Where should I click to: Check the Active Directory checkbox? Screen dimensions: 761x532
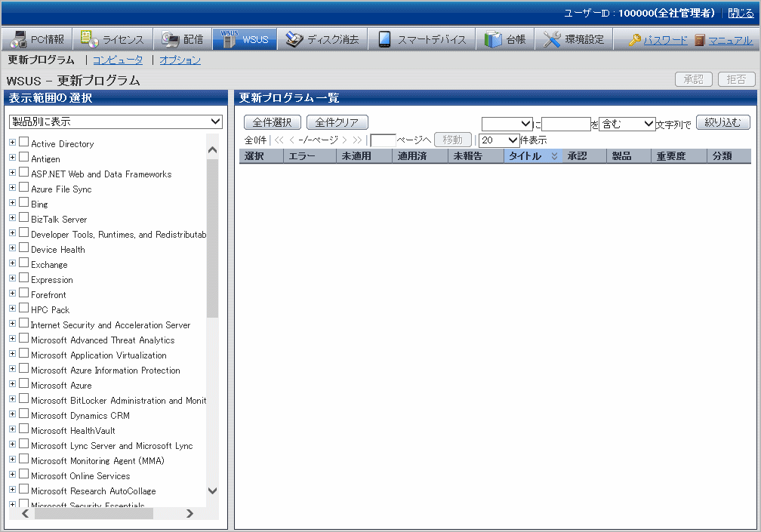point(24,142)
